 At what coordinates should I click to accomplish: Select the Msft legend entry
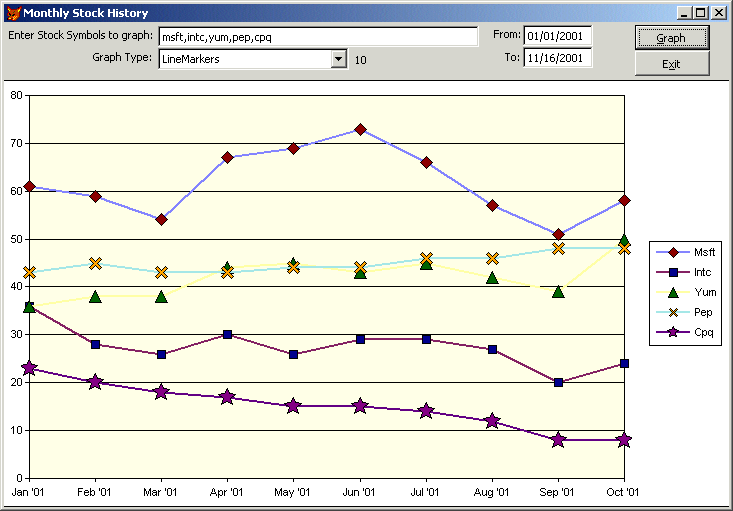685,252
